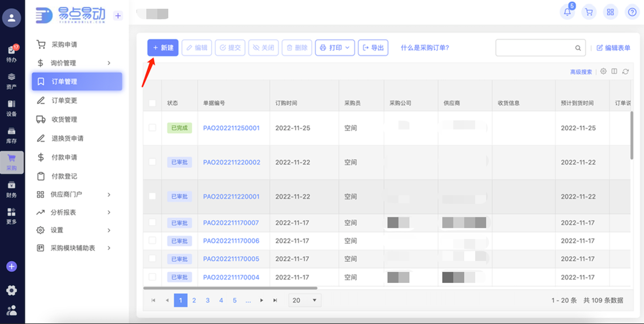Go to page 3 in pagination

click(x=208, y=300)
